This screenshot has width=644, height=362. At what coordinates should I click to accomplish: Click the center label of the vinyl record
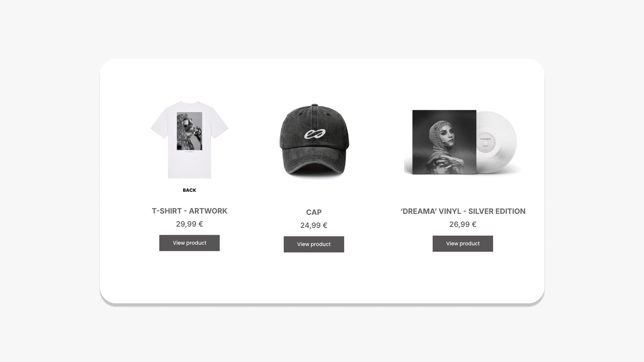click(x=486, y=142)
